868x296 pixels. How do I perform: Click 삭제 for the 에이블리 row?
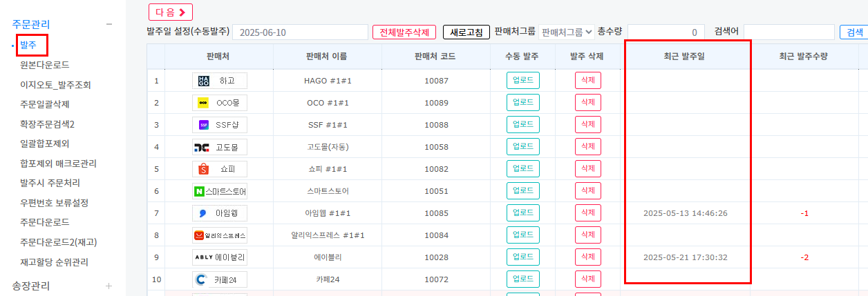click(x=587, y=257)
